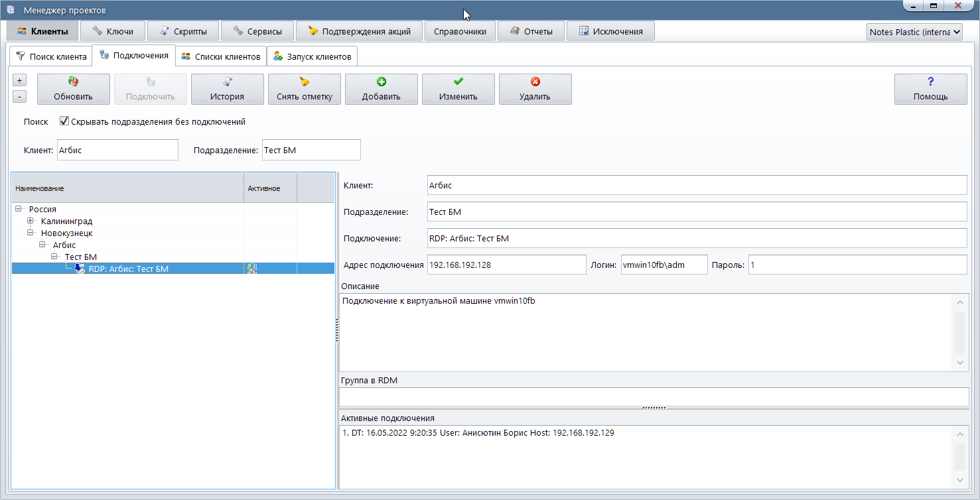Click the Адрес подключения input field
Screen dimensions: 980x500
(506, 265)
